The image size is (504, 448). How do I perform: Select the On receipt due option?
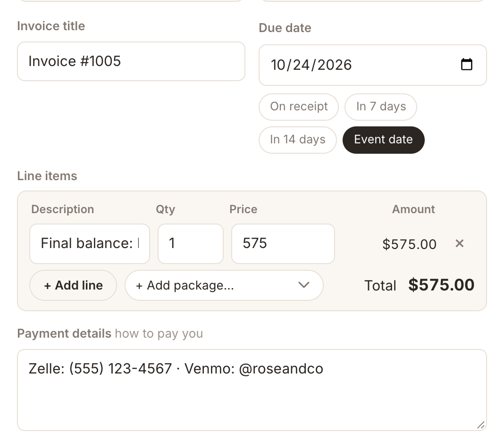(299, 107)
